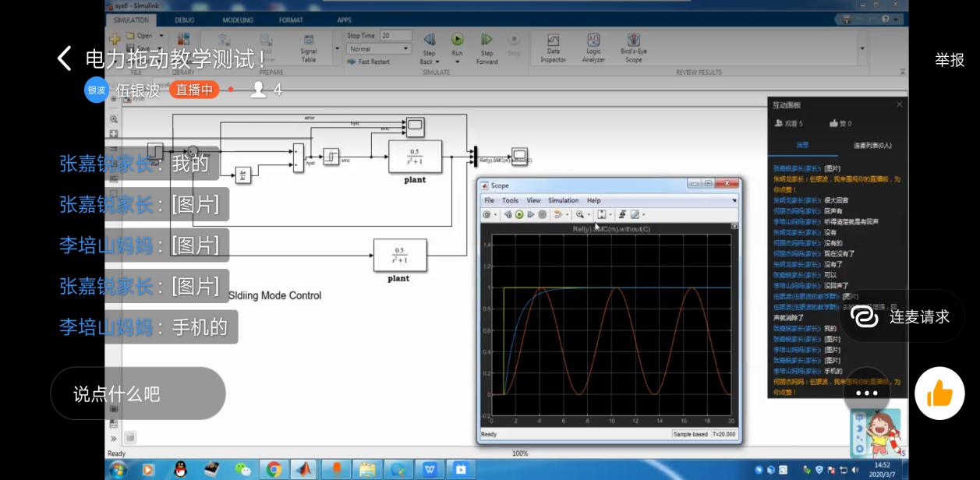Click the Scope window run button
Viewport: 980px width, 480px height.
coord(518,214)
